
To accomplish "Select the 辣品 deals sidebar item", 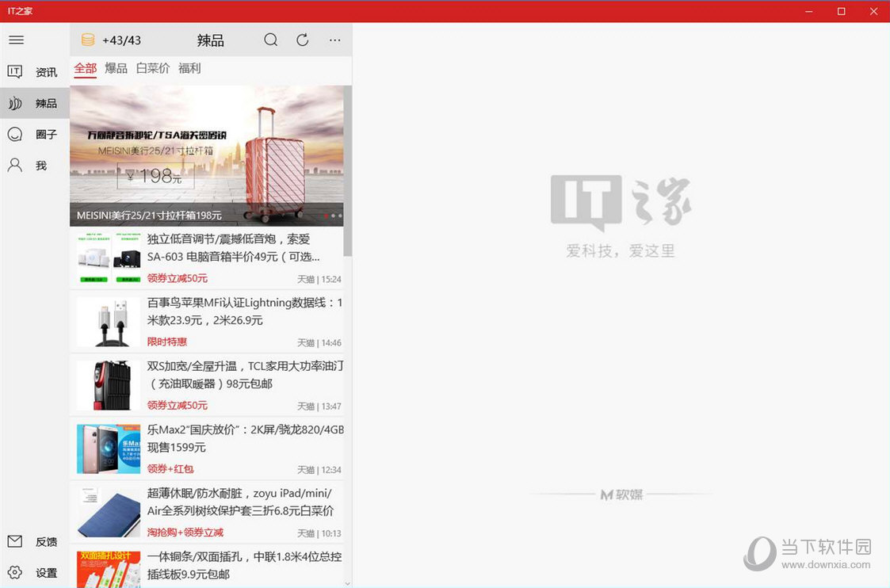I will pyautogui.click(x=34, y=103).
